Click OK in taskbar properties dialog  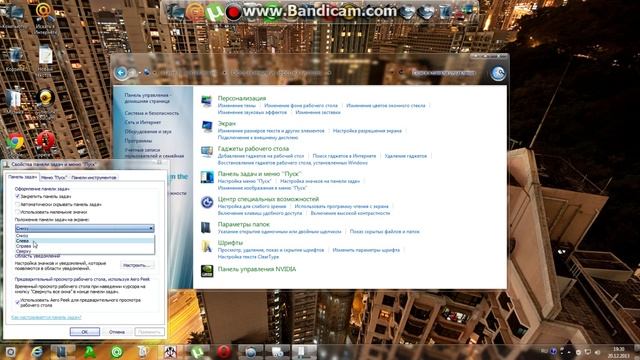click(84, 332)
